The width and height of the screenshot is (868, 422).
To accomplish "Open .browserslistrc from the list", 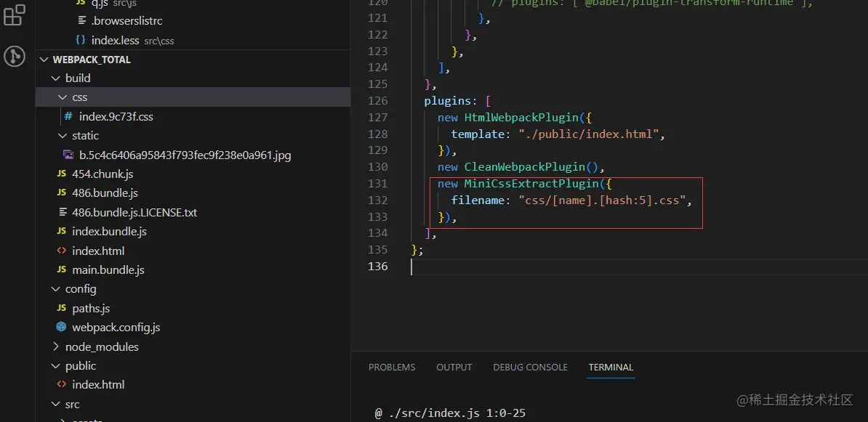I will (126, 21).
